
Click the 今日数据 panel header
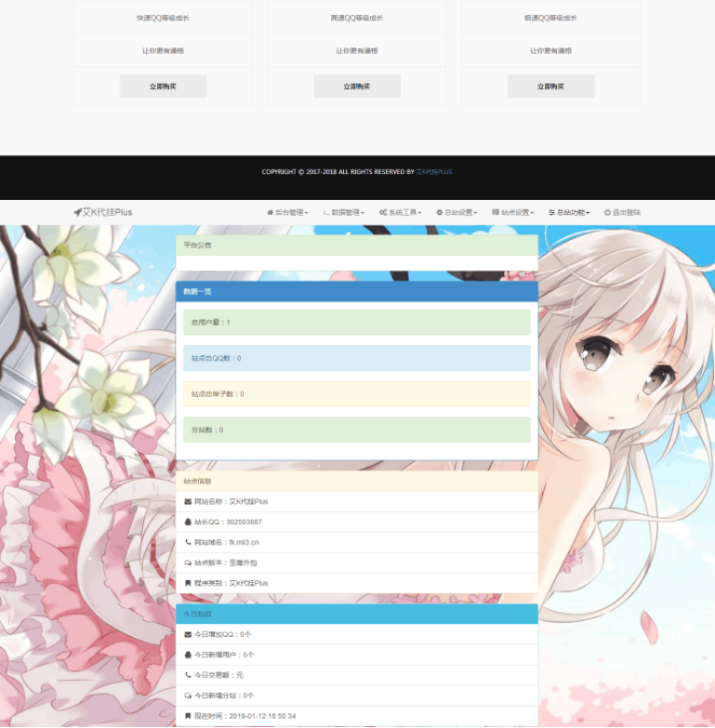click(x=357, y=614)
